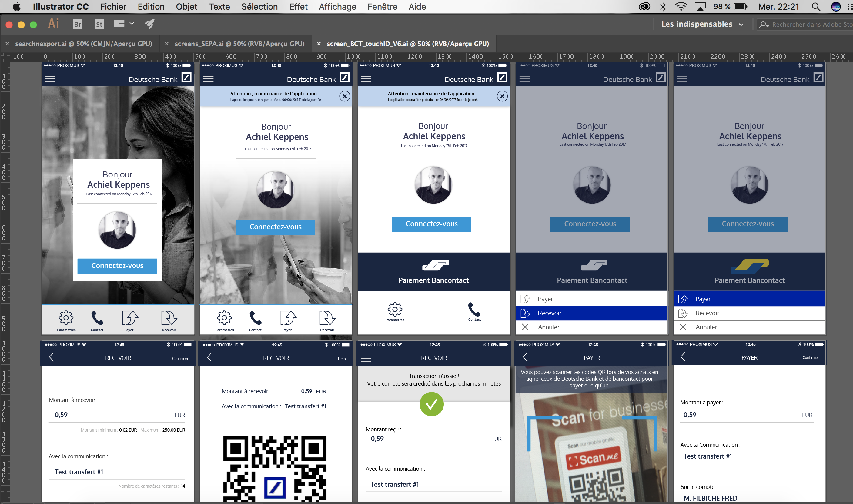This screenshot has height=504, width=853.
Task: Open the Aide menu
Action: pyautogui.click(x=417, y=7)
